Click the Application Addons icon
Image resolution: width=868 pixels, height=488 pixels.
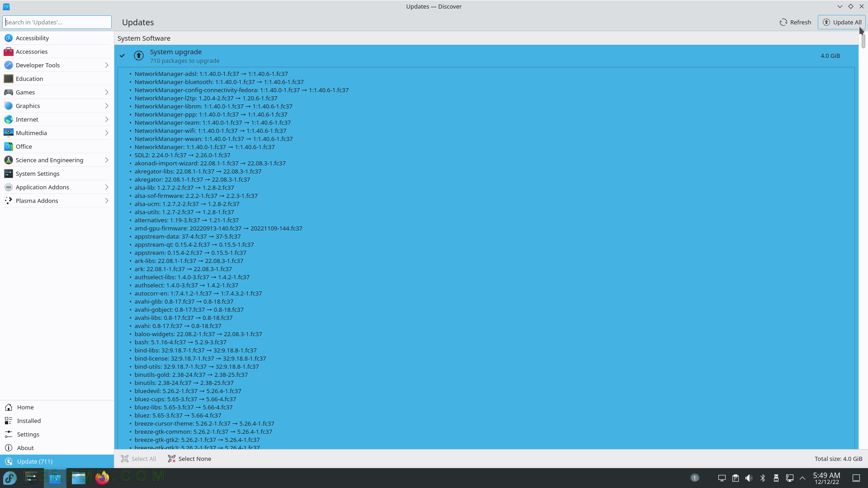click(8, 187)
